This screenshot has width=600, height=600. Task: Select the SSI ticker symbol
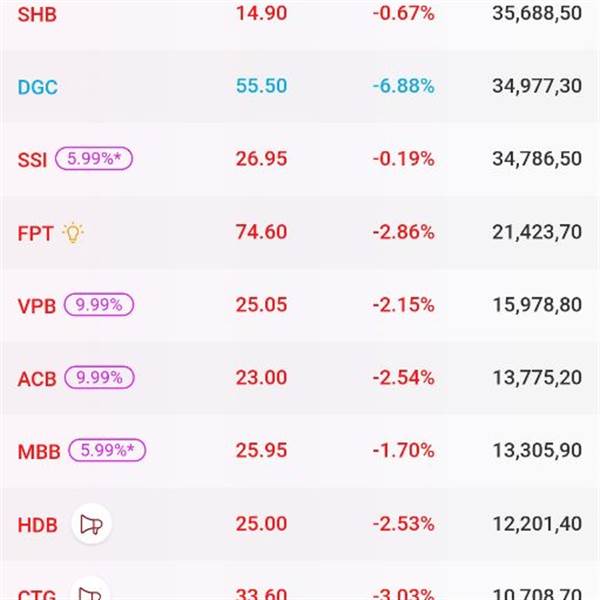click(32, 160)
